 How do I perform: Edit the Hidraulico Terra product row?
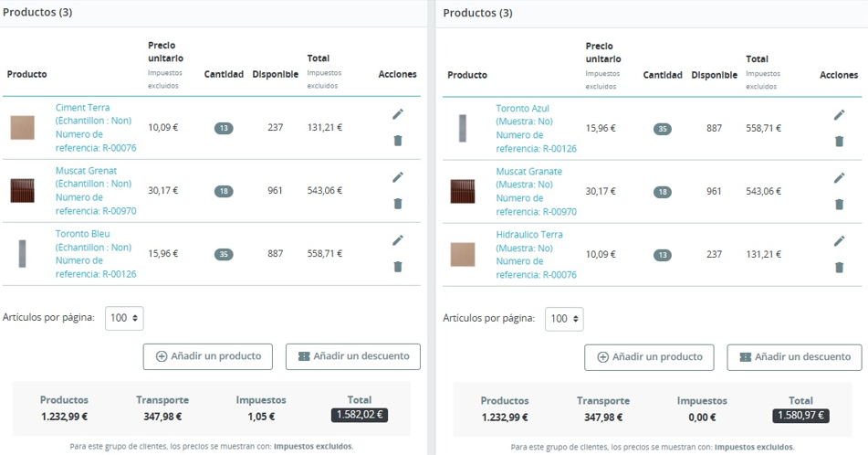click(x=839, y=241)
